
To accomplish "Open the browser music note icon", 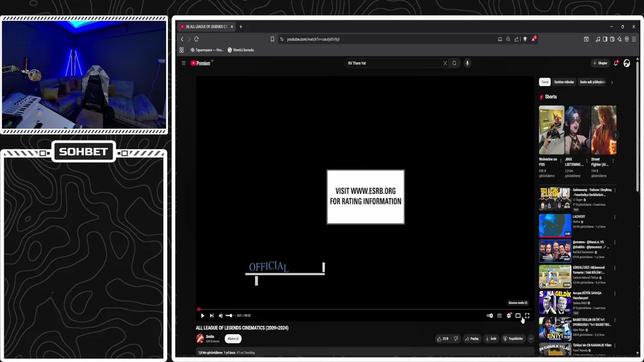I will coord(597,39).
